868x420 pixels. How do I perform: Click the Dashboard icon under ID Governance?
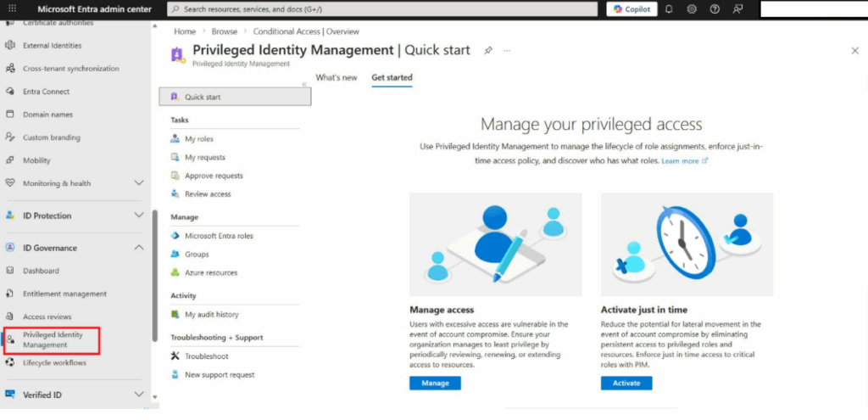(10, 271)
